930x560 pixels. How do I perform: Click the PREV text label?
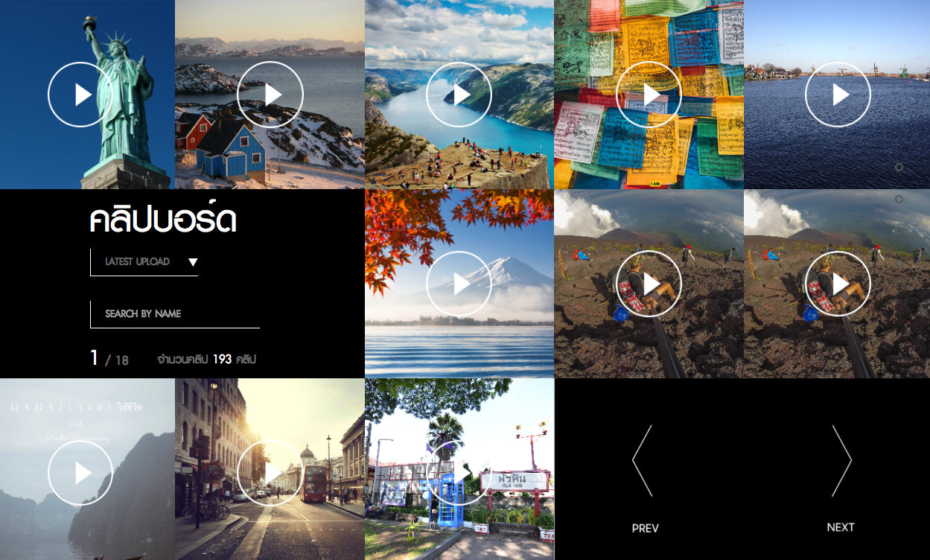coord(645,528)
